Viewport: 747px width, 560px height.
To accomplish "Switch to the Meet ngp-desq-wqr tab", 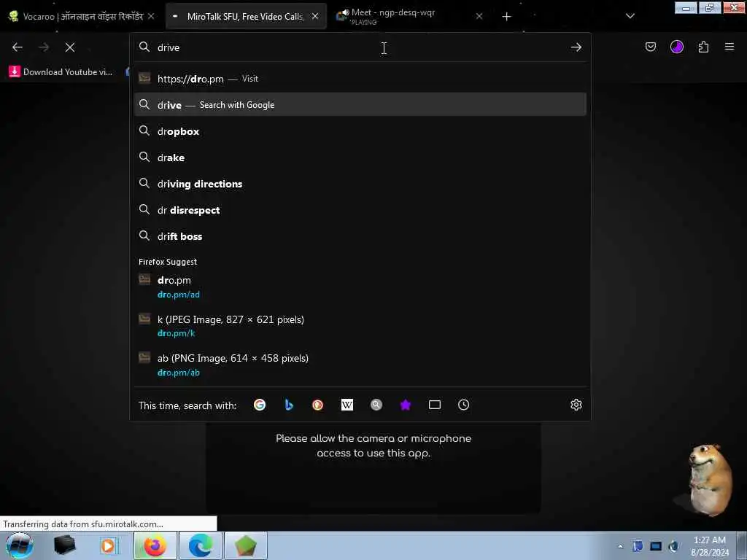I will coord(410,16).
